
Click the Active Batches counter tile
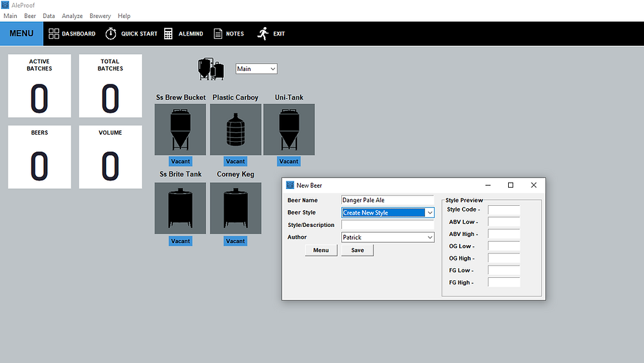(39, 86)
